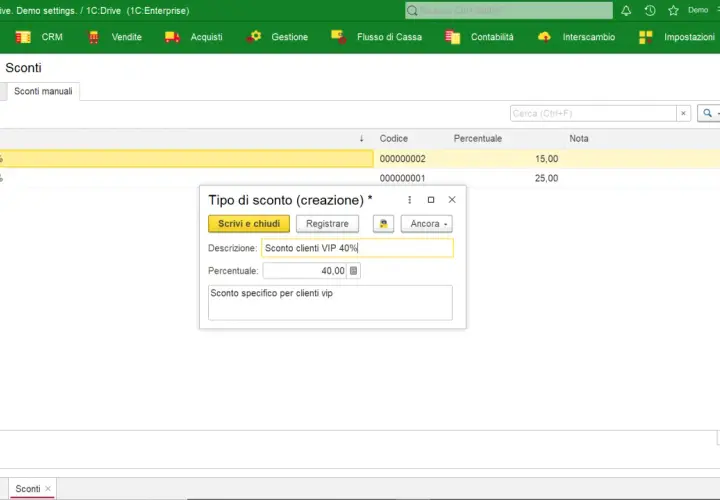Clear the Cerca field with the x button

coord(683,113)
